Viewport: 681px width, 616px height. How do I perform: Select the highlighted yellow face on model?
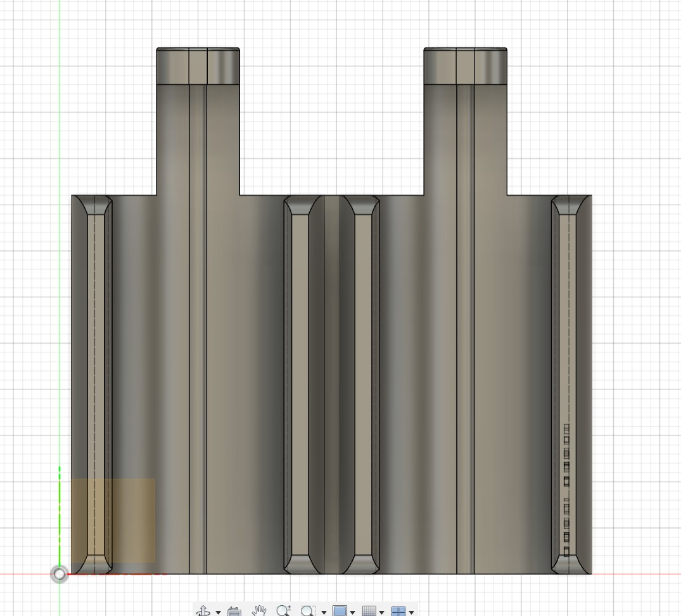click(x=113, y=520)
